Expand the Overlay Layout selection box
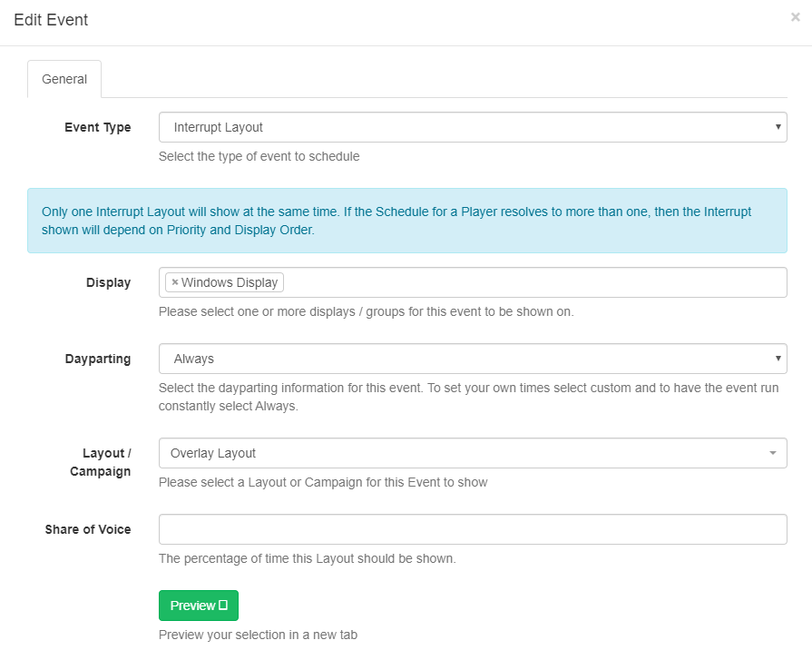 point(473,453)
